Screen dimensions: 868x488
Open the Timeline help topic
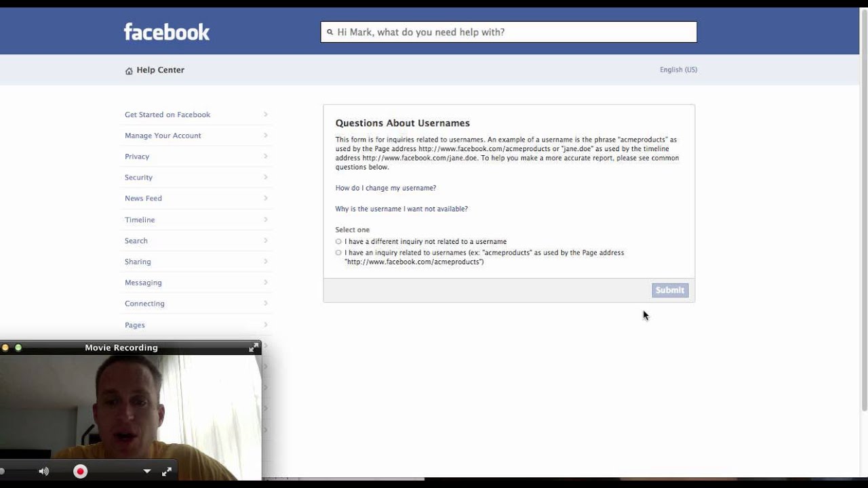pyautogui.click(x=140, y=220)
